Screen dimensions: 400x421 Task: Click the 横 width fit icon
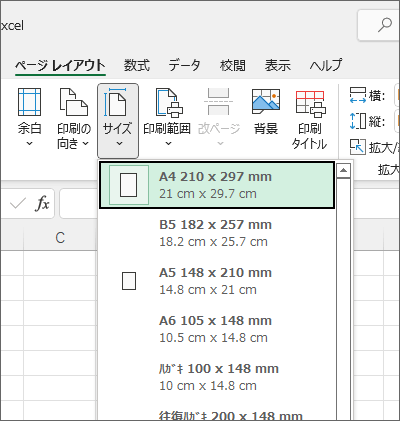click(358, 95)
